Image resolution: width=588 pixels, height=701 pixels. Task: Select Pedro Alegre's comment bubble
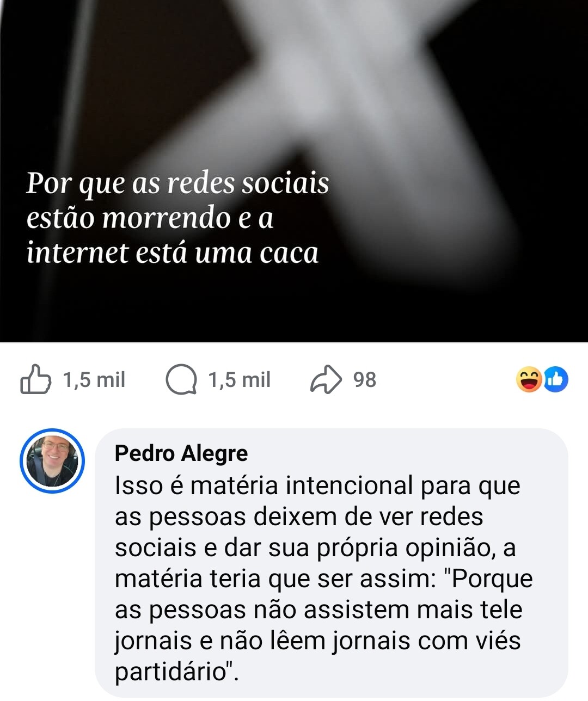coord(331,562)
